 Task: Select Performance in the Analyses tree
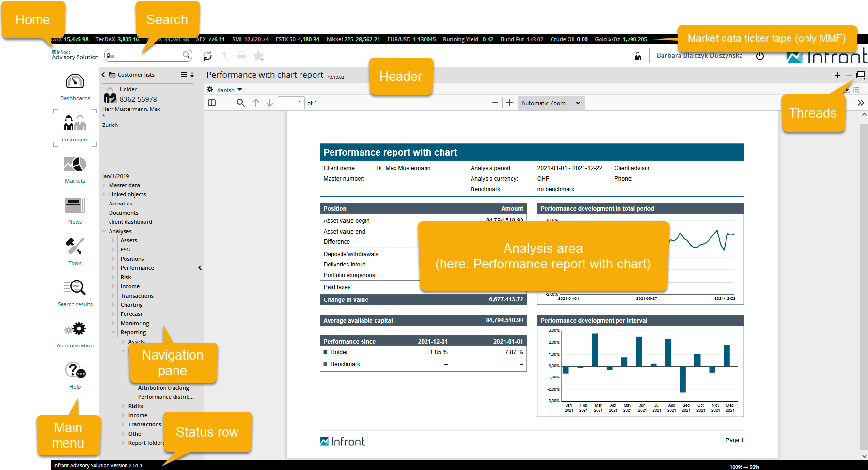[x=137, y=268]
